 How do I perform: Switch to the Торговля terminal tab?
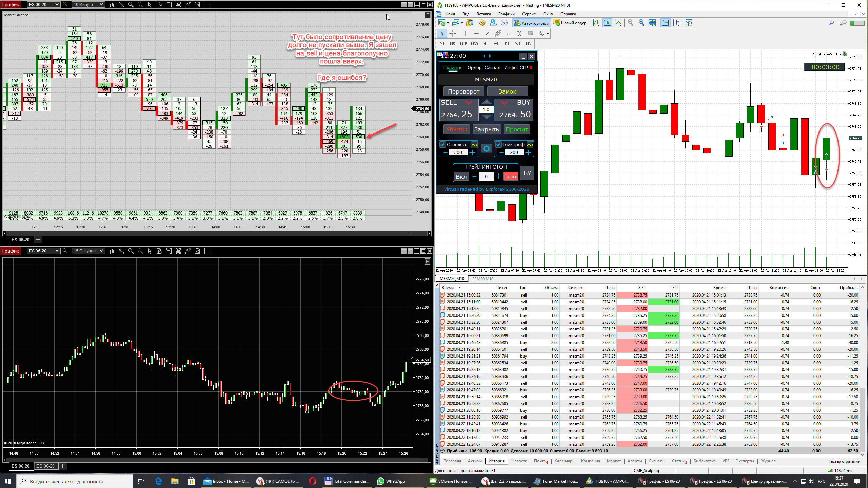tap(452, 461)
